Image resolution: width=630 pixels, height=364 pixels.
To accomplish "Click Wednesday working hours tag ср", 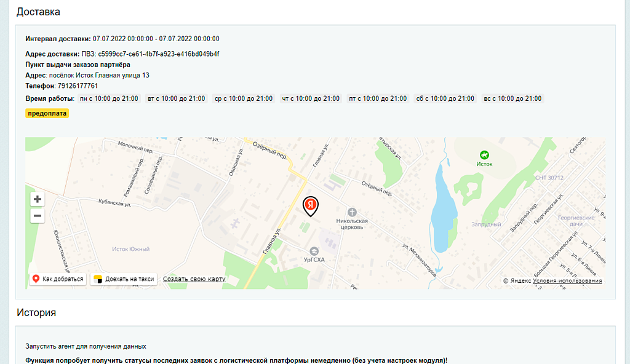I will [243, 98].
